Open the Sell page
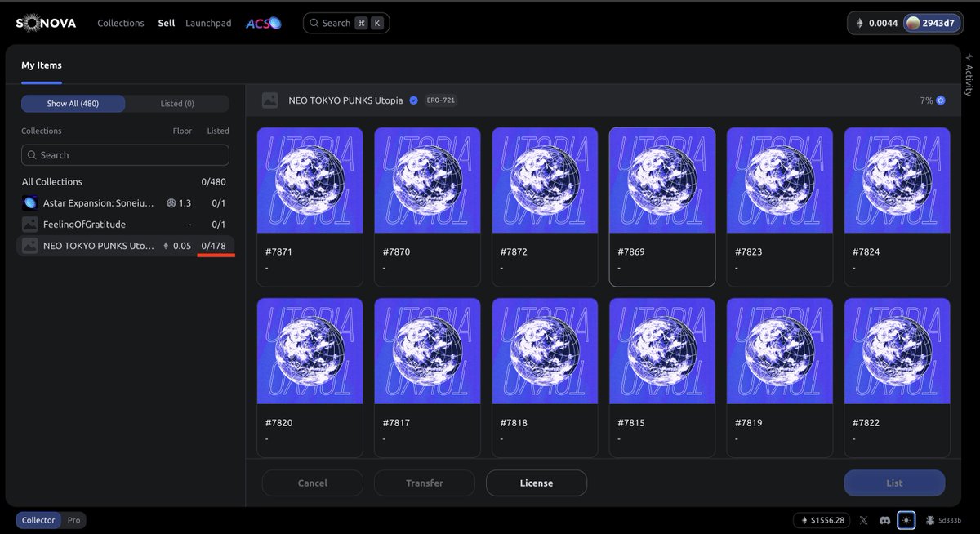Viewport: 980px width, 534px height. (x=166, y=23)
